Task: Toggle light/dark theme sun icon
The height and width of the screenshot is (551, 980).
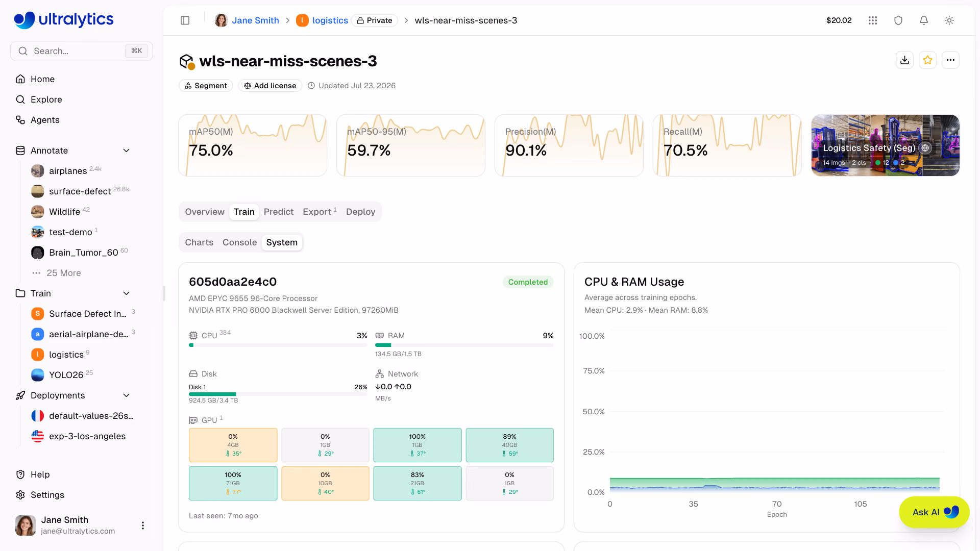Action: (949, 20)
